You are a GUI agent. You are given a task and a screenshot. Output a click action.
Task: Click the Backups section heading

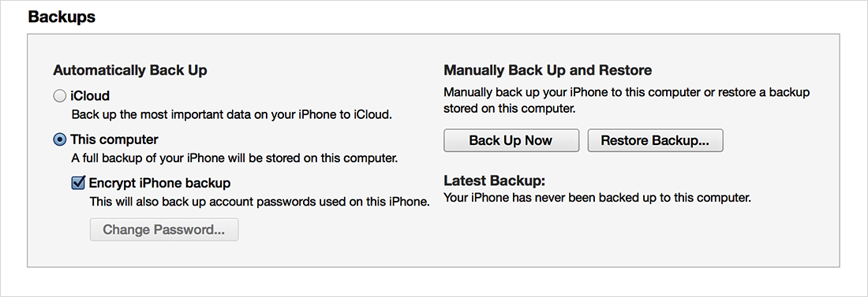pos(62,17)
